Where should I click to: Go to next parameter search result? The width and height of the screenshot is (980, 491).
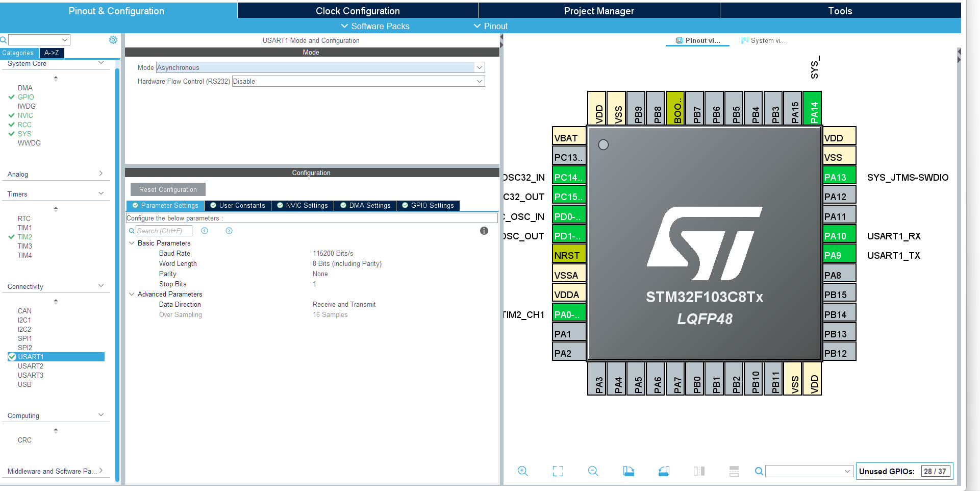229,231
